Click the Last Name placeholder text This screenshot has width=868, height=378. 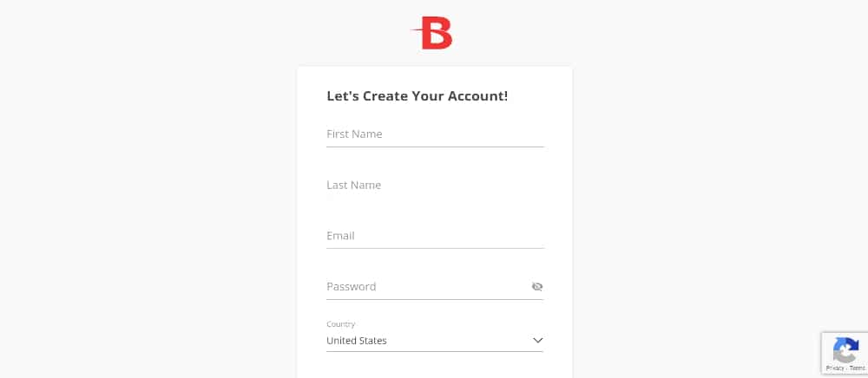pyautogui.click(x=353, y=186)
